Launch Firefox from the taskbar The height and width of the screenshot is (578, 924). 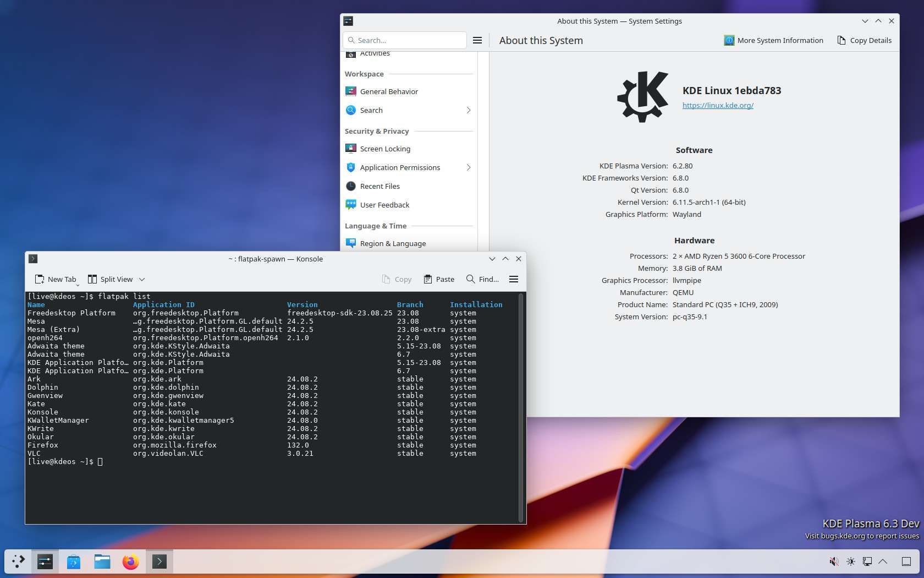click(130, 561)
